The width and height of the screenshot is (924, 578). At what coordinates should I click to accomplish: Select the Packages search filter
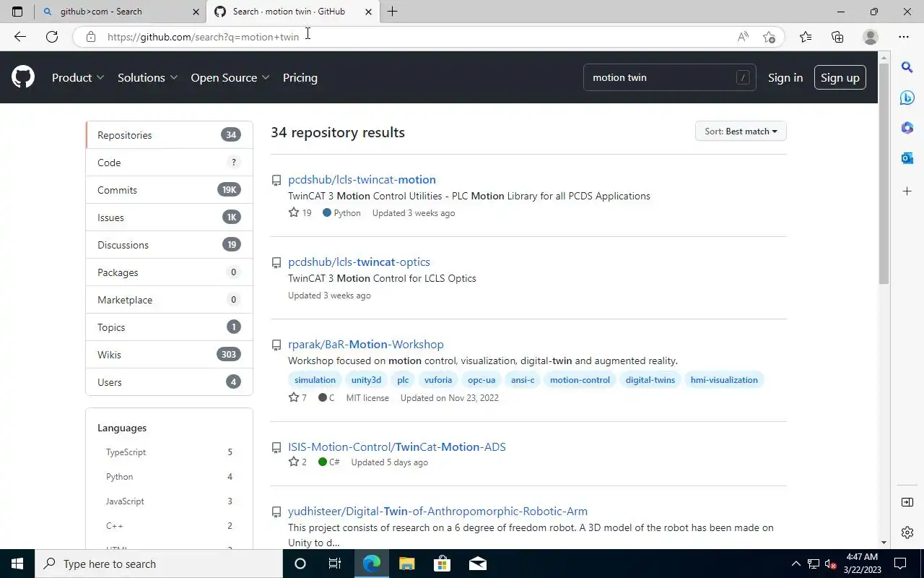coord(169,272)
